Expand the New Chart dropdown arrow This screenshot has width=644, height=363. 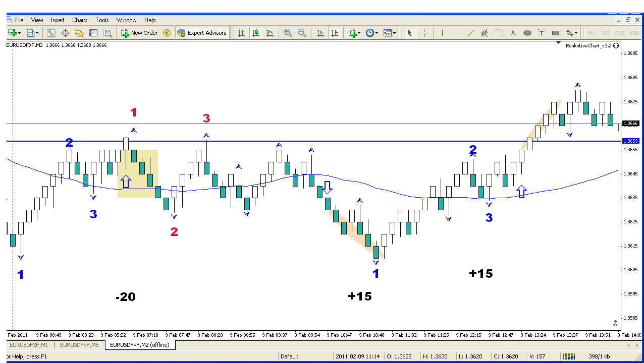pyautogui.click(x=19, y=33)
